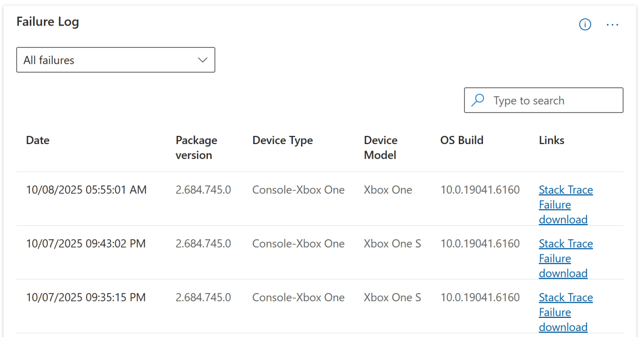Expand the failures dropdown using its chevron arrow
Image resolution: width=644 pixels, height=337 pixels.
pos(202,59)
